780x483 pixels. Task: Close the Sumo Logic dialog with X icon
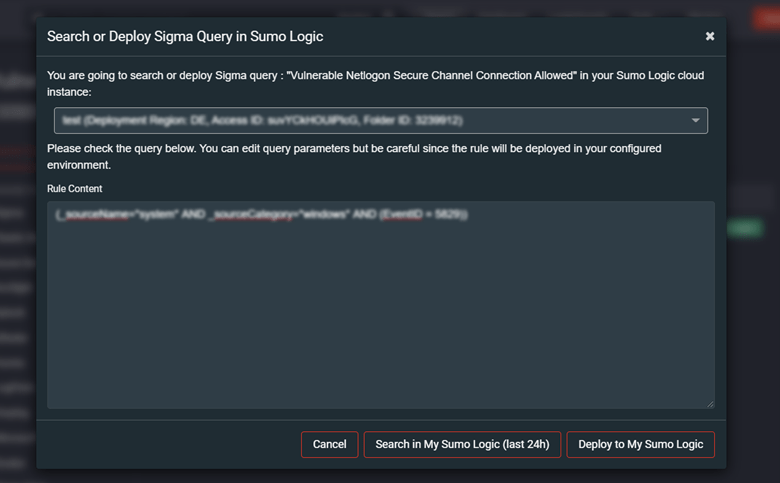710,36
